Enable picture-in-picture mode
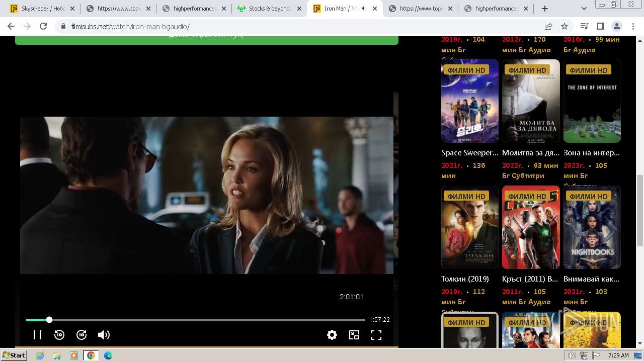Viewport: 644px width, 362px height. pos(354,335)
